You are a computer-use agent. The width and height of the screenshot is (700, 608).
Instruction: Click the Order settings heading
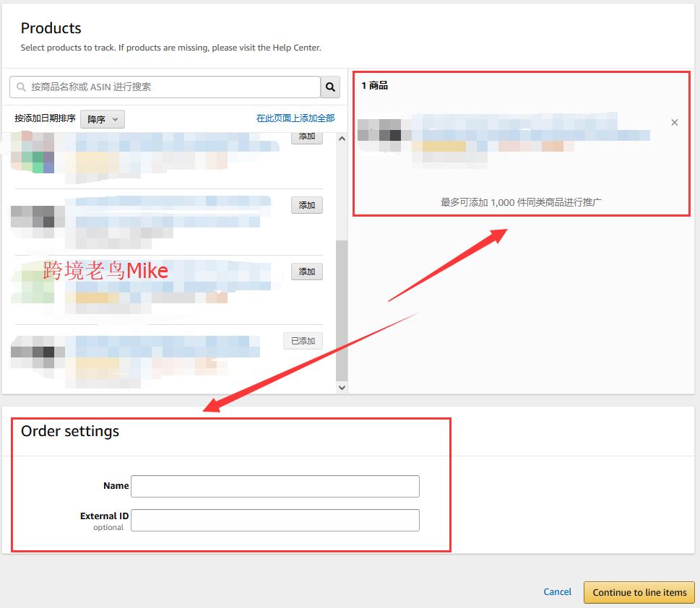pyautogui.click(x=70, y=431)
